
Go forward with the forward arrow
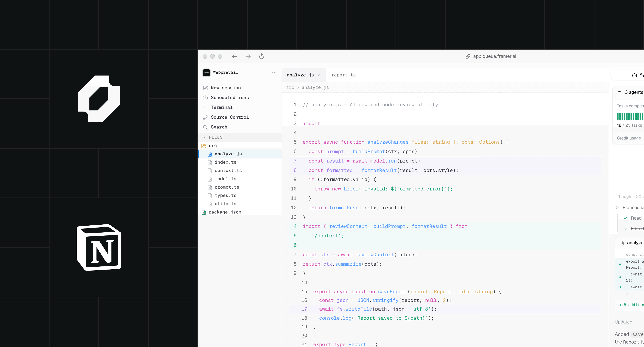248,57
